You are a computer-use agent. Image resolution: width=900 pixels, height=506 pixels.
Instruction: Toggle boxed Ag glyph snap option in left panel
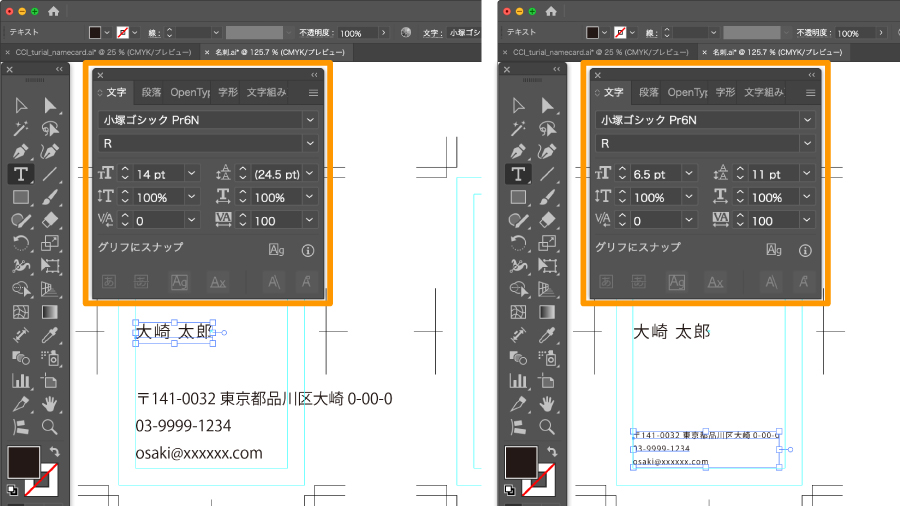pos(179,282)
